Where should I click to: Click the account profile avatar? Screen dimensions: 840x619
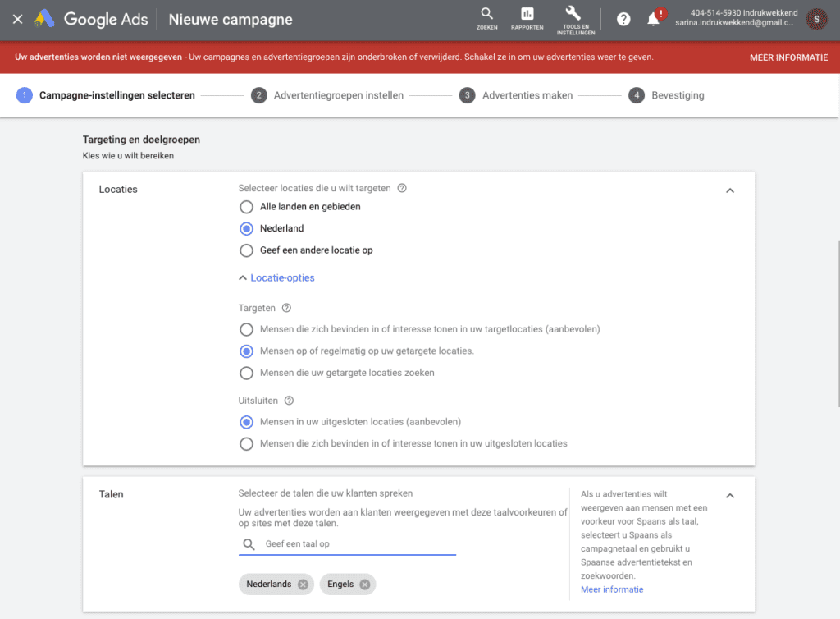(x=817, y=19)
